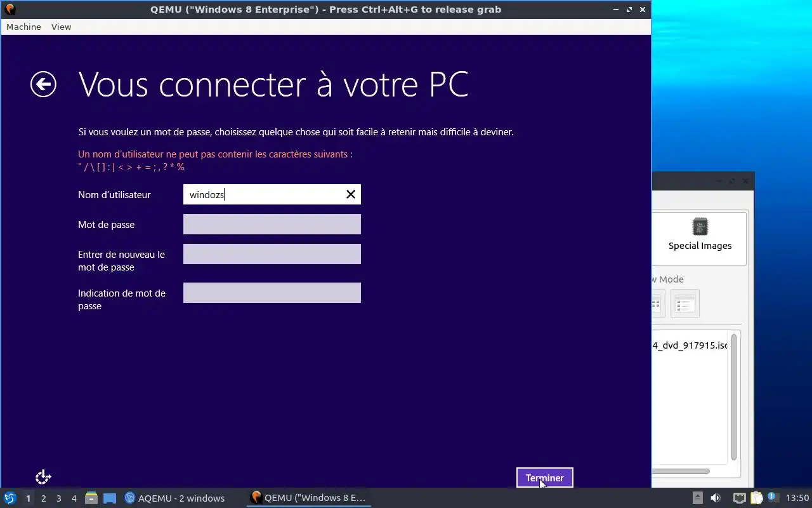Close the QEMU window
812x508 pixels.
(643, 10)
